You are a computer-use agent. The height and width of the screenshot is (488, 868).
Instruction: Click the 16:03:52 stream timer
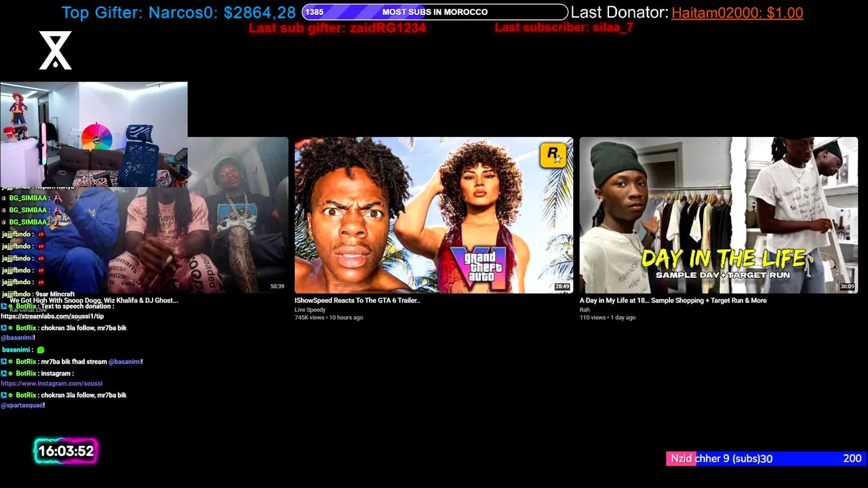point(66,451)
